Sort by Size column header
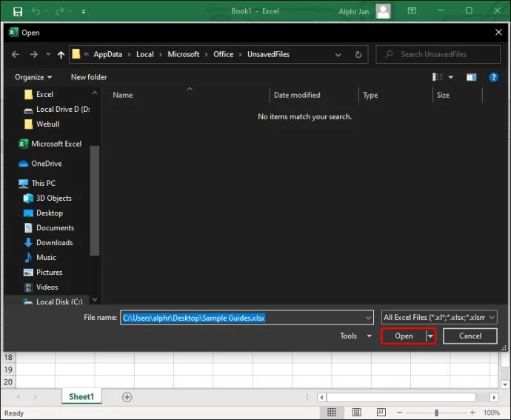511x420 pixels. [x=443, y=96]
